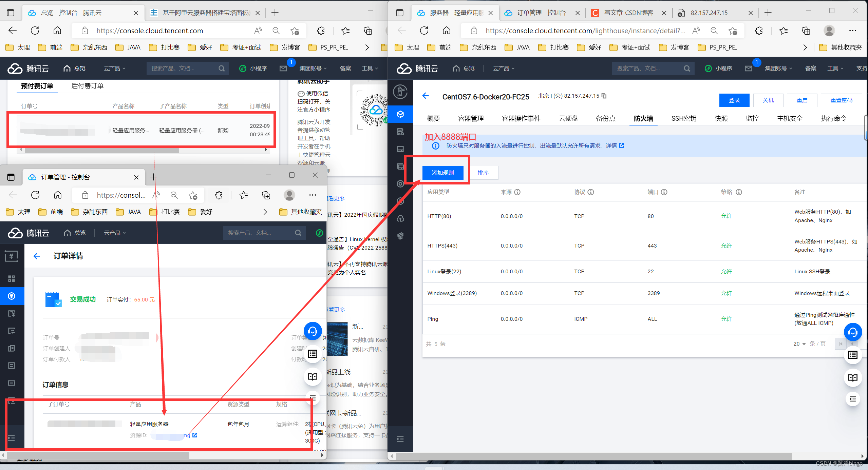Switch to the 后付费订单 tab
868x470 pixels.
click(88, 86)
